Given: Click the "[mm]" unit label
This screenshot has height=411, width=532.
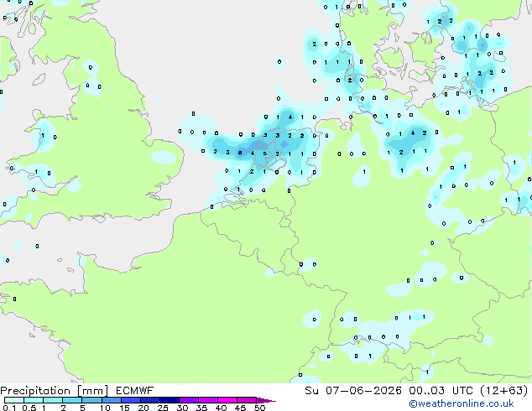Looking at the screenshot, I should point(92,391).
